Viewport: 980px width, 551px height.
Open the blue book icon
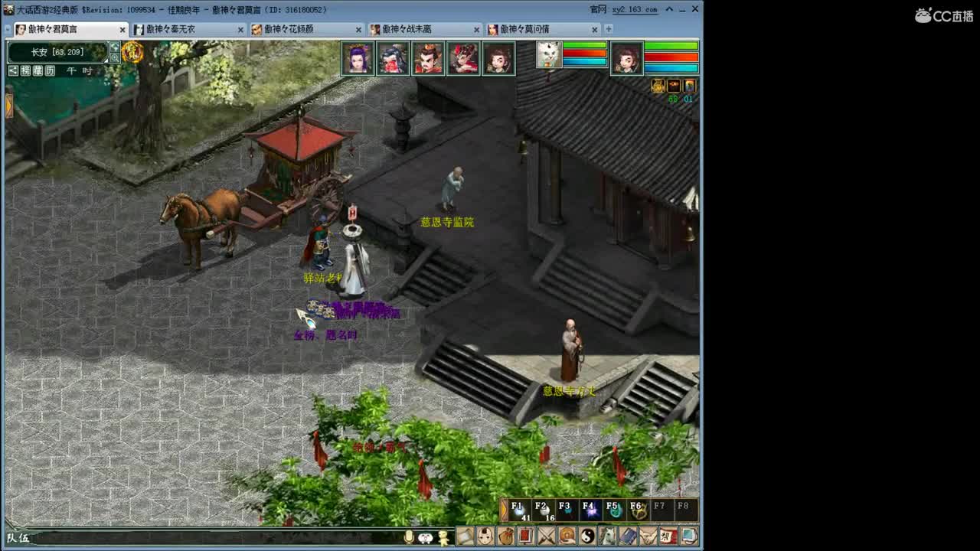click(x=628, y=536)
